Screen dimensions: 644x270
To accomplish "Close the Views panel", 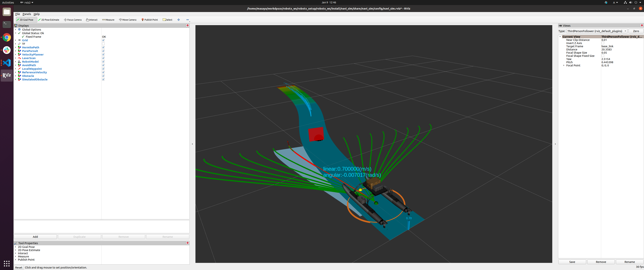I will pyautogui.click(x=642, y=25).
